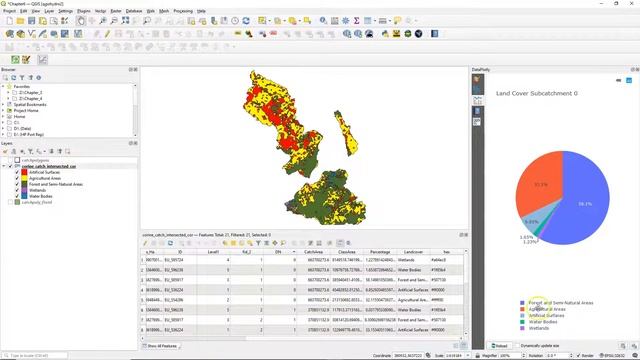Viewport: 640px width, 360px height.
Task: Uncheck Wetlands legend class
Action: 17,190
